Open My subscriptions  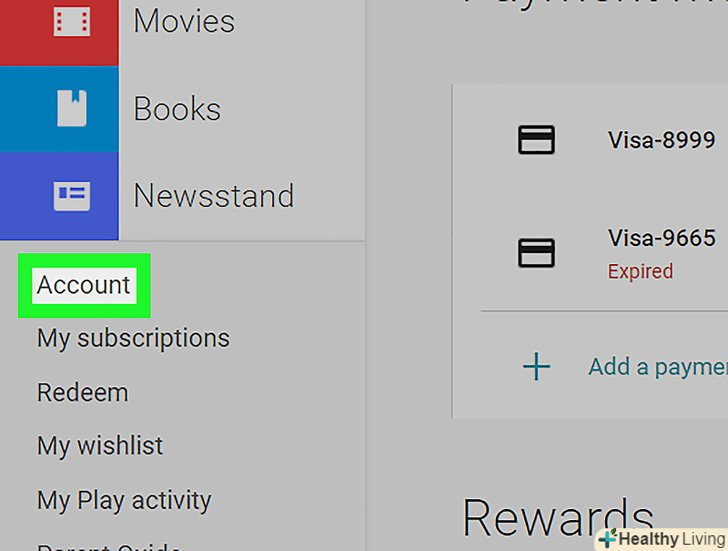133,338
